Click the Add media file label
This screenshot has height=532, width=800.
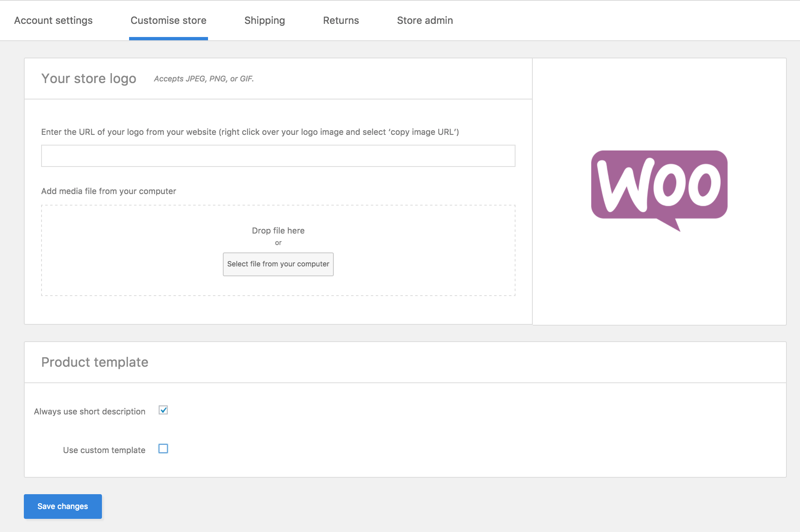[x=108, y=191]
